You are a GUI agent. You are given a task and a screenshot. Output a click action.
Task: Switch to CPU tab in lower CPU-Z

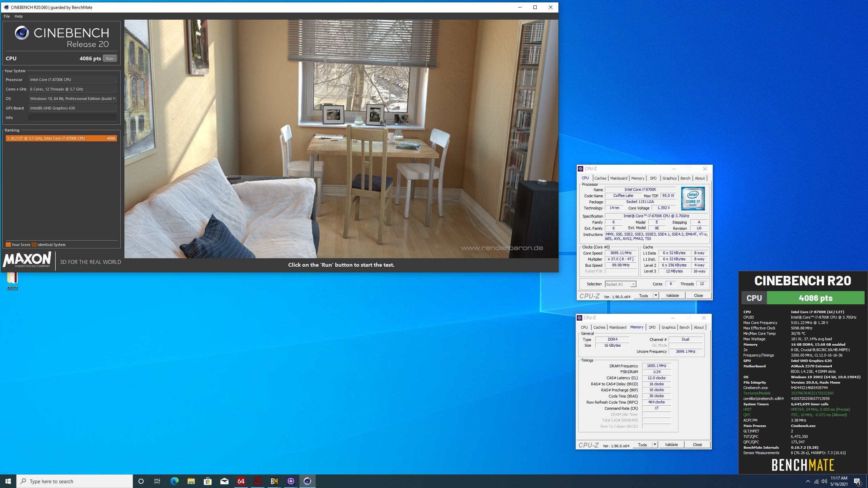tap(584, 327)
